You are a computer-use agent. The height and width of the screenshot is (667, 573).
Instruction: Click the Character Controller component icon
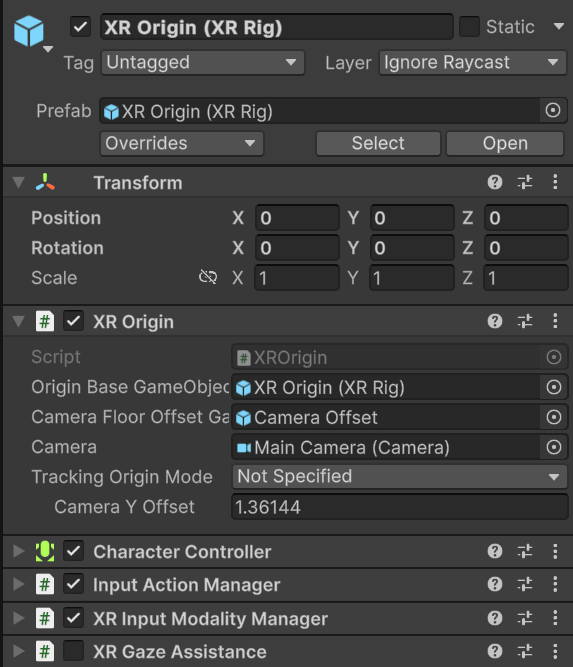(45, 551)
